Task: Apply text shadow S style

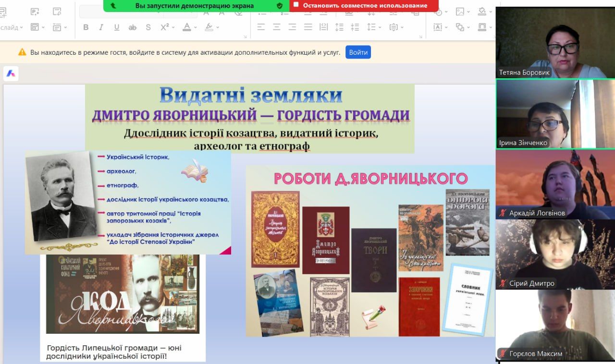Action: coord(148,27)
